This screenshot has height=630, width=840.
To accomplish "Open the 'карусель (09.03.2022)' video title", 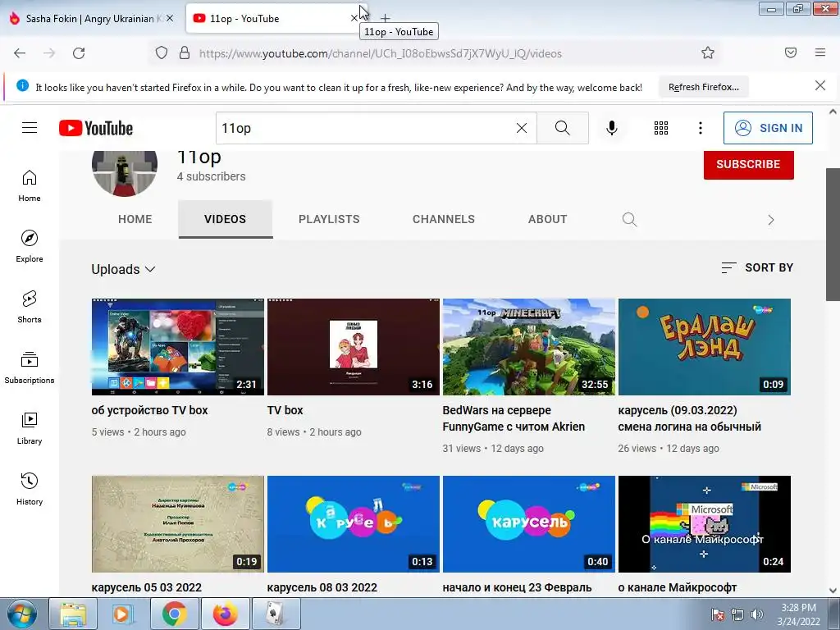I will [689, 418].
